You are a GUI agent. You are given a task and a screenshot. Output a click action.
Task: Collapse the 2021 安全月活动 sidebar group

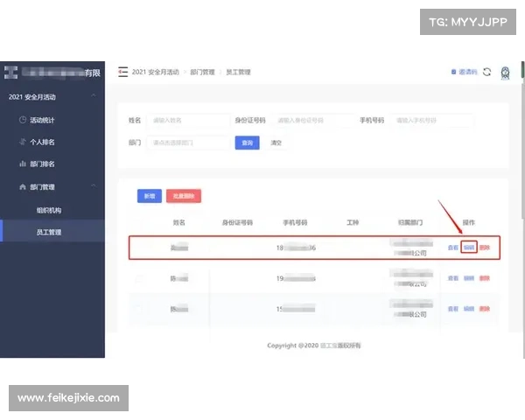click(x=94, y=96)
